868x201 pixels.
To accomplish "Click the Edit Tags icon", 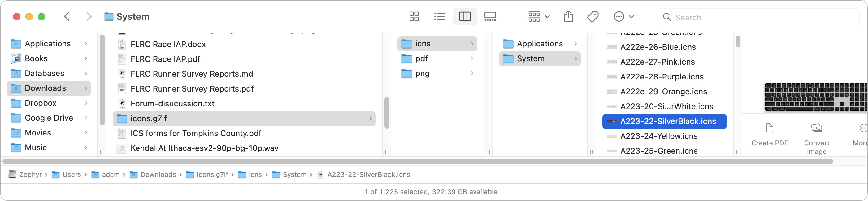I will 593,16.
